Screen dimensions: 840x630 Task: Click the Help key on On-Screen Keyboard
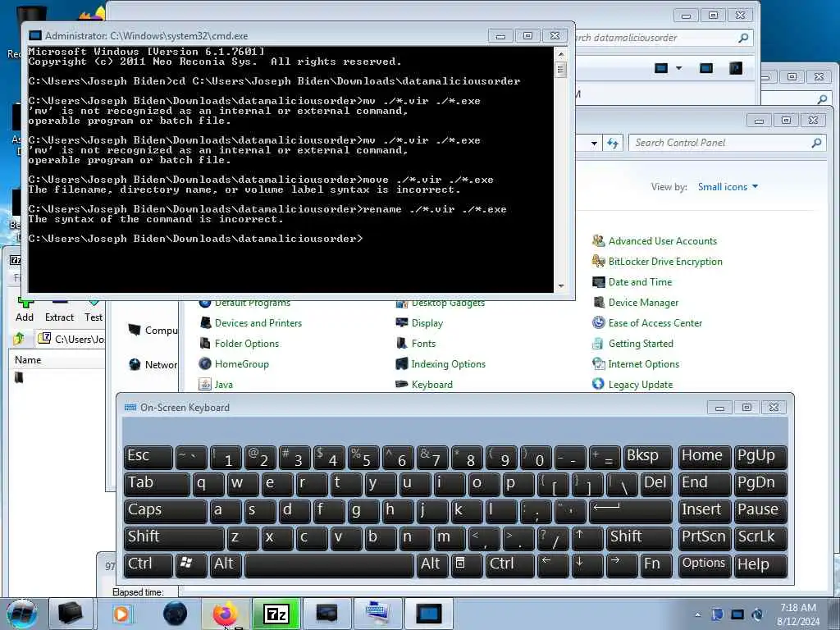pyautogui.click(x=760, y=564)
